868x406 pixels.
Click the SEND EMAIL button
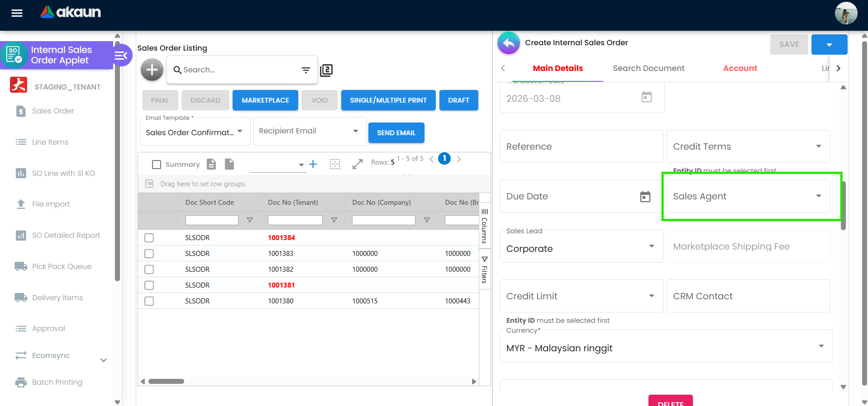coord(396,133)
